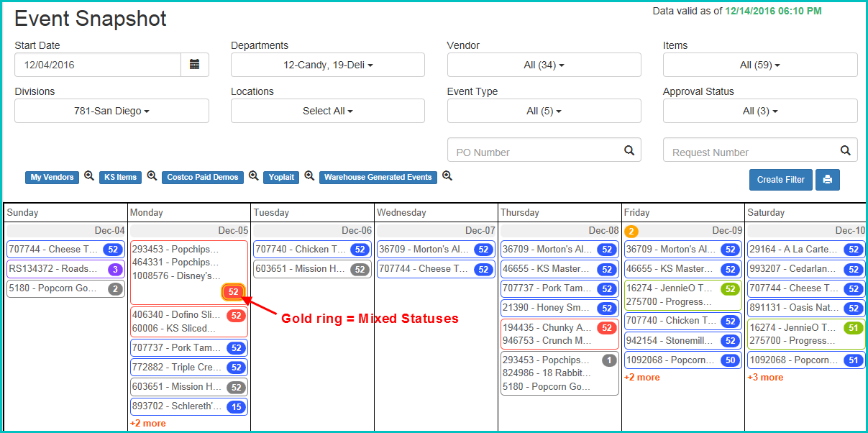This screenshot has height=433, width=868.
Task: Open the Departments dropdown
Action: click(x=327, y=65)
